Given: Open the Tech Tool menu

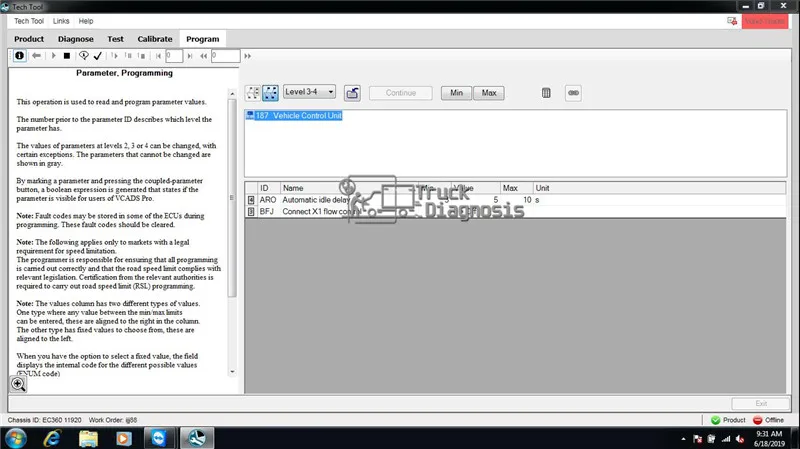Looking at the screenshot, I should tap(29, 21).
